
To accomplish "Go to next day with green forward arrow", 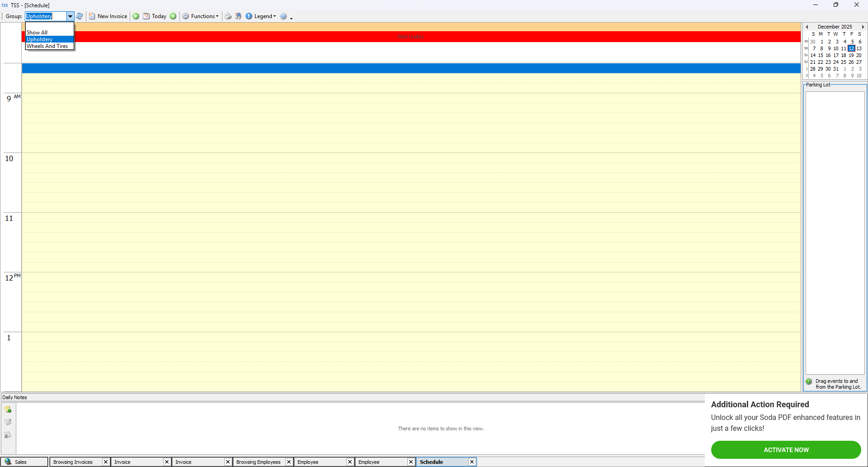I will pyautogui.click(x=173, y=16).
